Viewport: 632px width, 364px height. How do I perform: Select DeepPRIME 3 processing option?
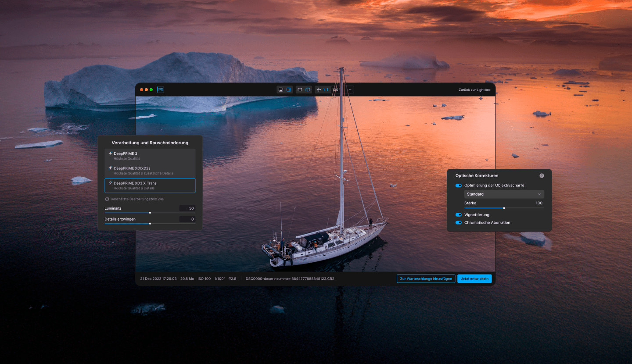pos(150,156)
